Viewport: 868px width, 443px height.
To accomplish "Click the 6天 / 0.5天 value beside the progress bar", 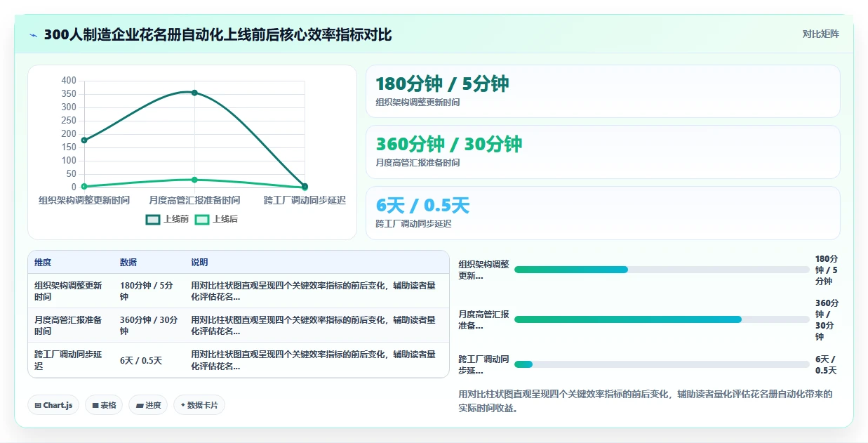I will (x=827, y=365).
